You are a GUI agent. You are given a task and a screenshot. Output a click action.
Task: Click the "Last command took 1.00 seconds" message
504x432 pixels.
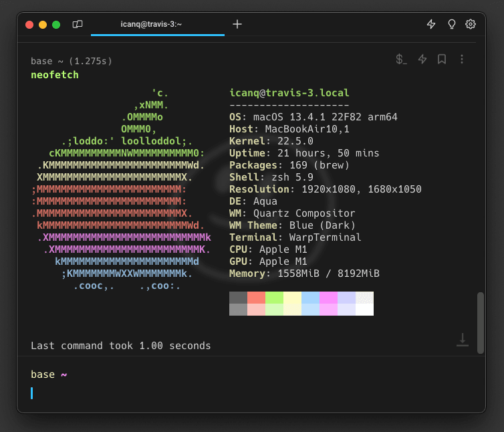click(121, 346)
